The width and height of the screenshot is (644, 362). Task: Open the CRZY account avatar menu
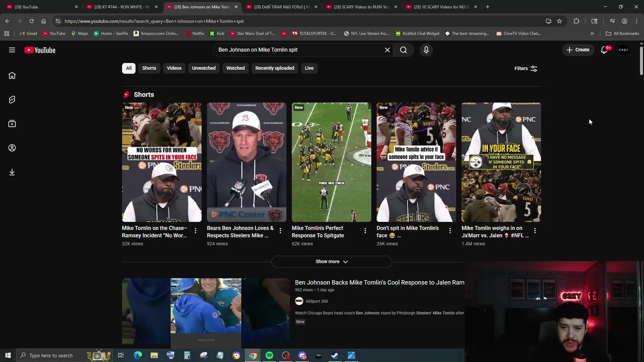[624, 50]
